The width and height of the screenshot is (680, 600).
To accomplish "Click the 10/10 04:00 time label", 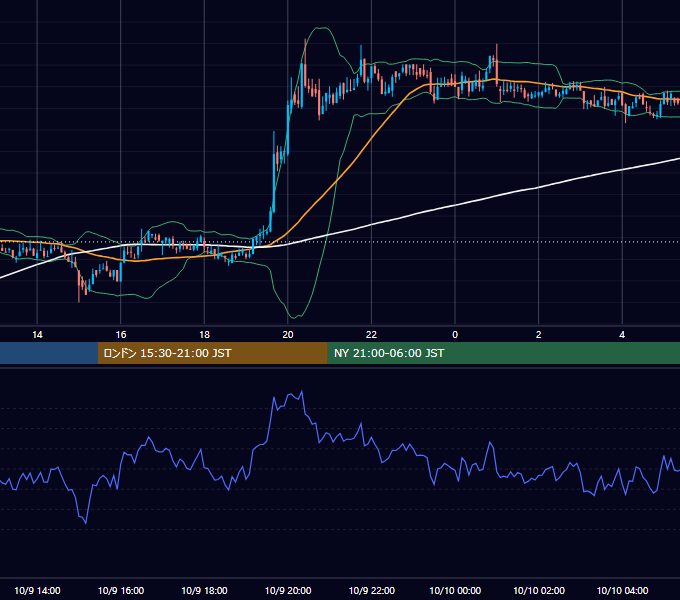I will (622, 590).
